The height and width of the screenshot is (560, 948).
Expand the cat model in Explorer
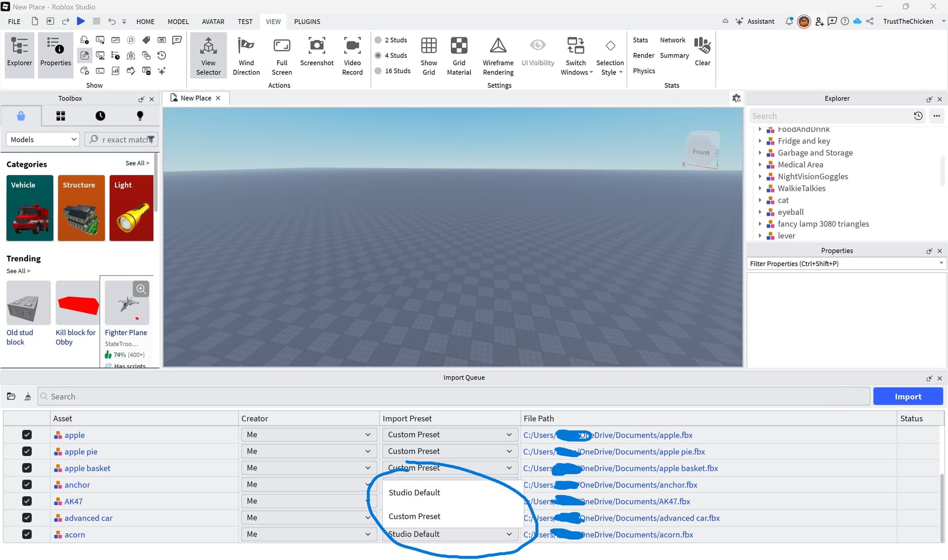click(x=760, y=200)
